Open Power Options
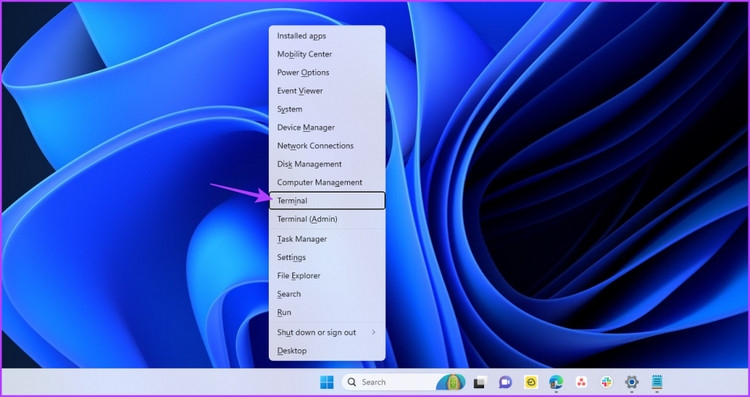 (327, 72)
